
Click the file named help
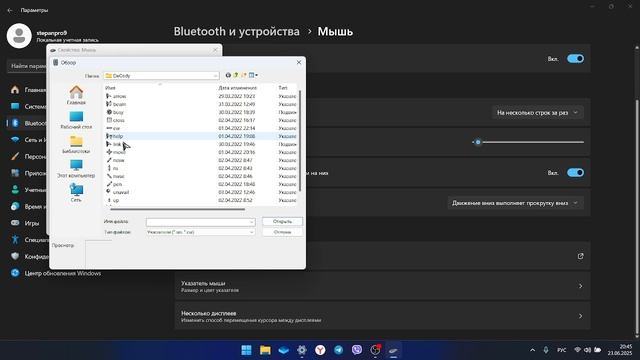[x=118, y=136]
